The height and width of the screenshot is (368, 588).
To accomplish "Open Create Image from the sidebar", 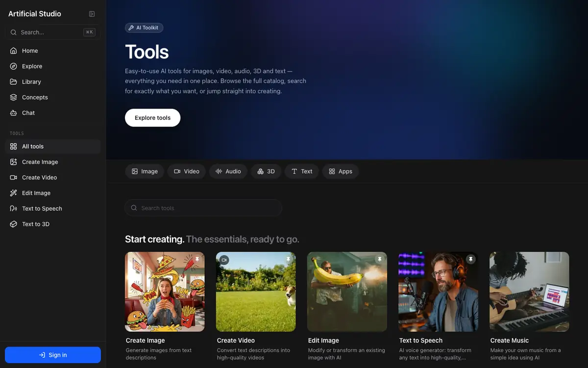I will pyautogui.click(x=53, y=162).
